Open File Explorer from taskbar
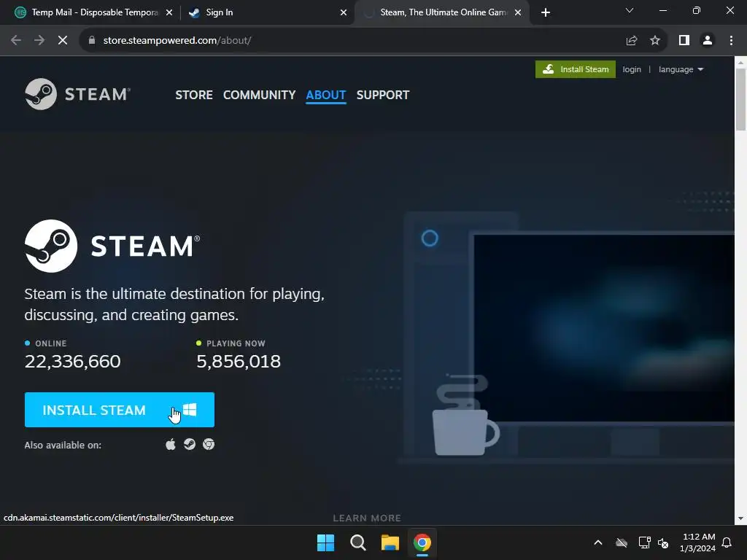Screen dimensions: 747x560 pyautogui.click(x=390, y=542)
